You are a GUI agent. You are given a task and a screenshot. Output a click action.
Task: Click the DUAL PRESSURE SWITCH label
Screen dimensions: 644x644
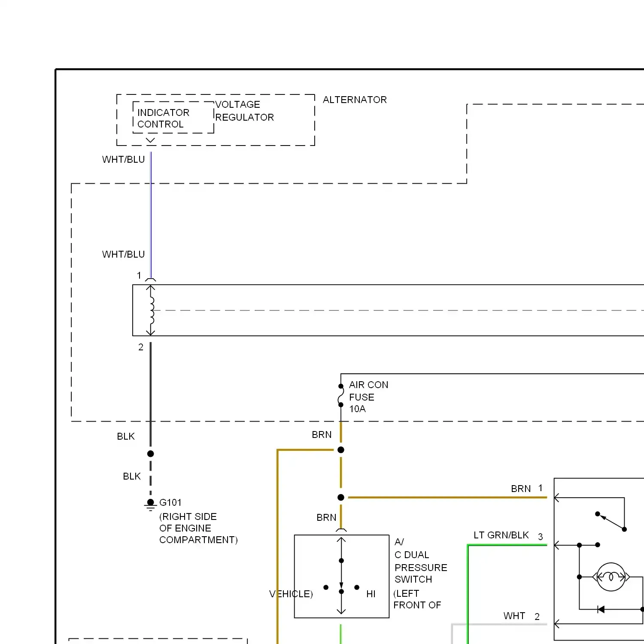click(x=421, y=561)
